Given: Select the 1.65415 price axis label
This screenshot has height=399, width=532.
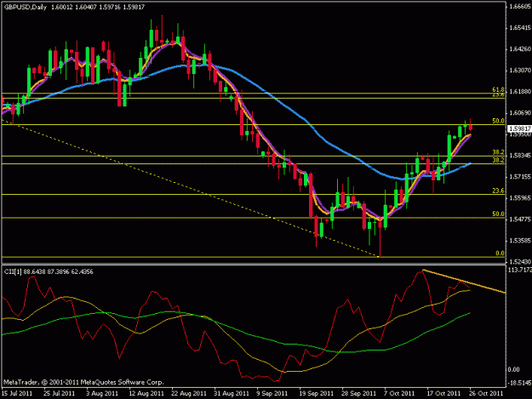Looking at the screenshot, I should 520,28.
